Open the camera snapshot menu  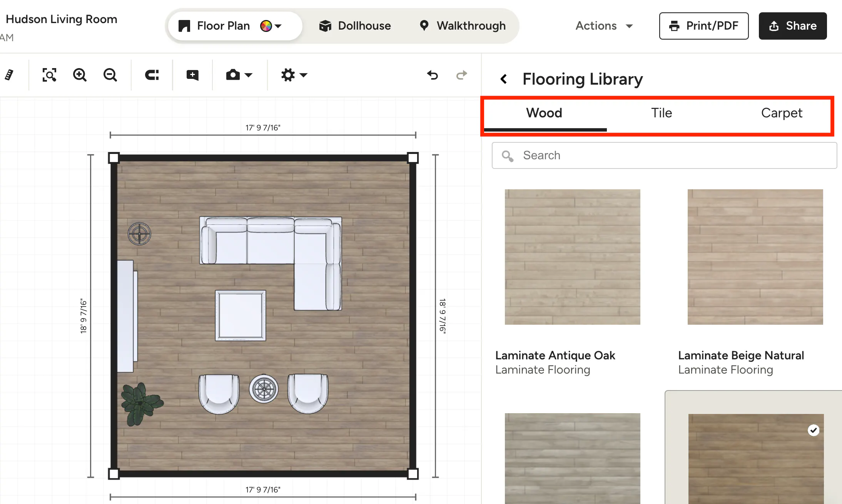tap(239, 75)
